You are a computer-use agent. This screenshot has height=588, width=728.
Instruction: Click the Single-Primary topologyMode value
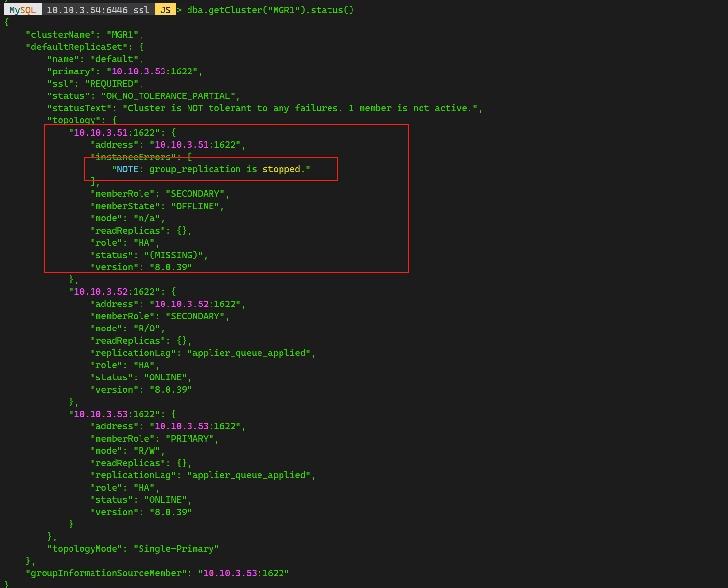(x=176, y=549)
